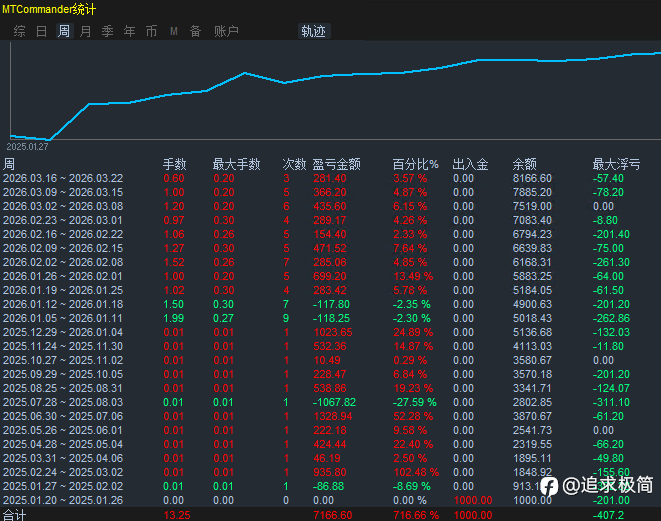This screenshot has width=661, height=521.
Task: Click the 周 column header
Action: click(9, 164)
